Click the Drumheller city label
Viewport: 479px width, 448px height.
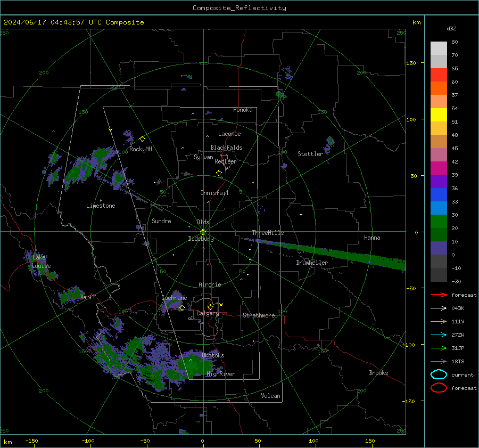[x=312, y=263]
